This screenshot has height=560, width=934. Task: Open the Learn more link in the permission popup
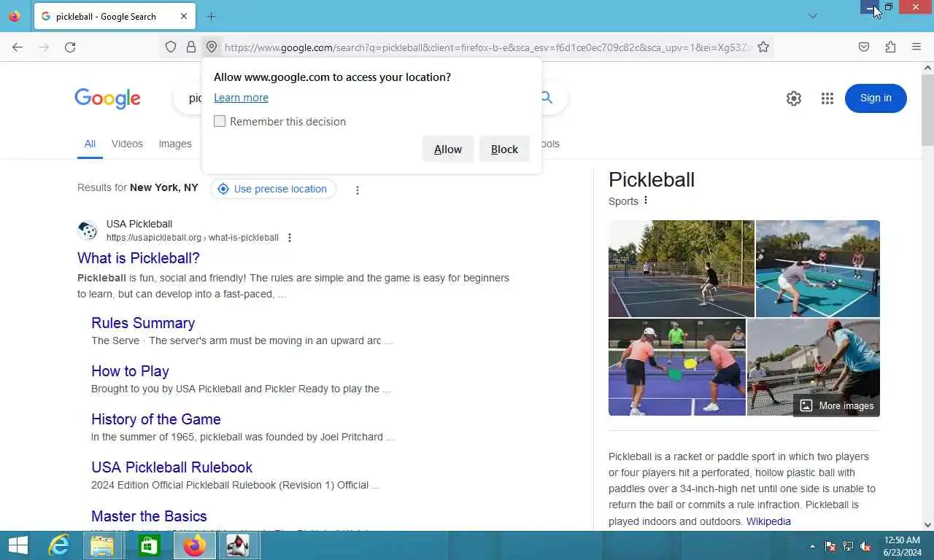tap(241, 98)
